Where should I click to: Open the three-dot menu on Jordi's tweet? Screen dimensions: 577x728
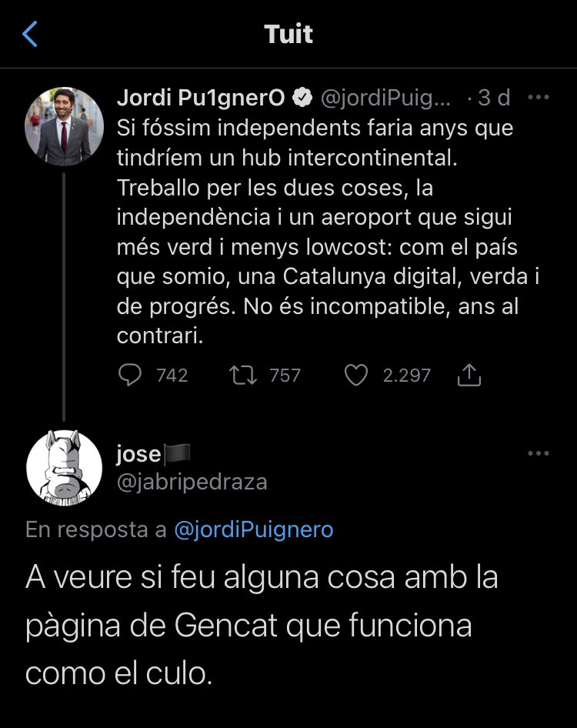538,98
